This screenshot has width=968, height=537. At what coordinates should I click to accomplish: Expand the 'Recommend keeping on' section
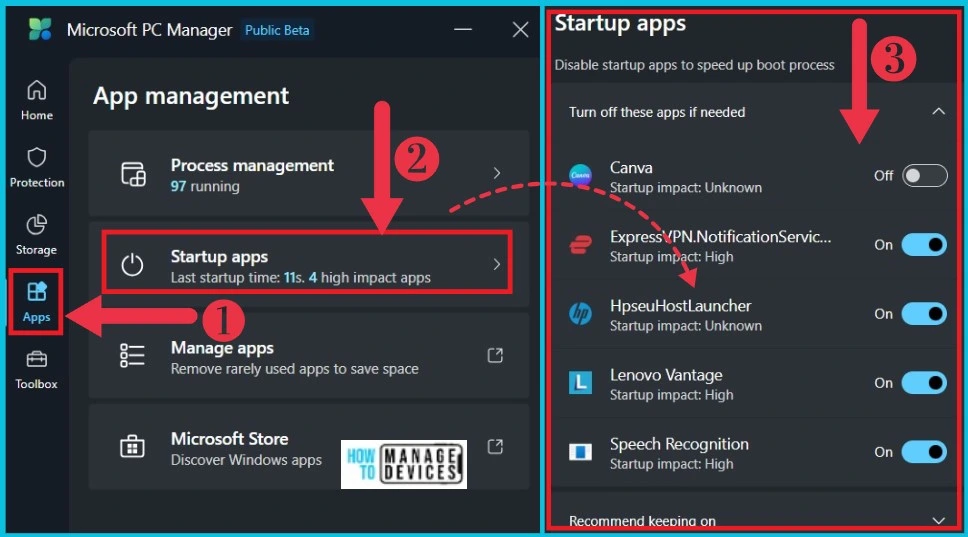point(938,520)
